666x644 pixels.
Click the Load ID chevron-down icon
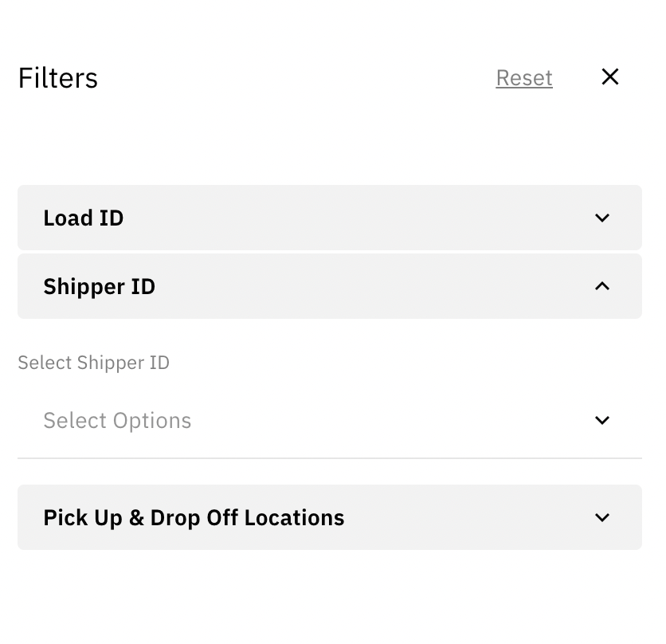(602, 218)
